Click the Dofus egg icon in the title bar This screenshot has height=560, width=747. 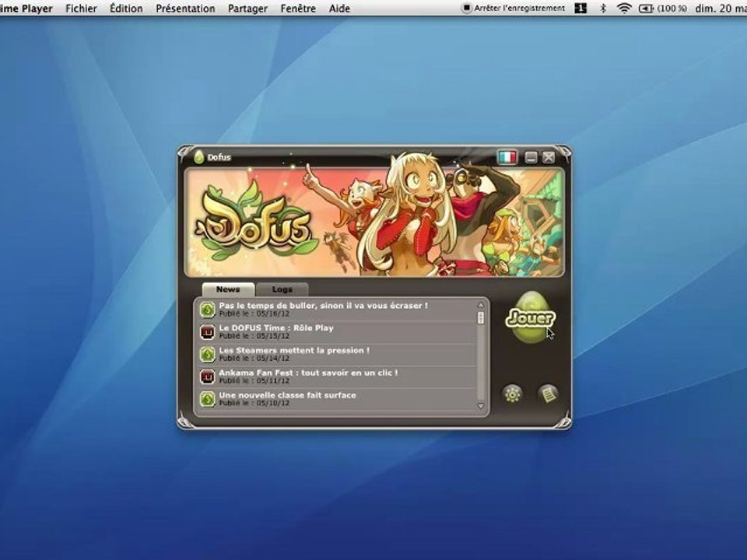(x=198, y=157)
